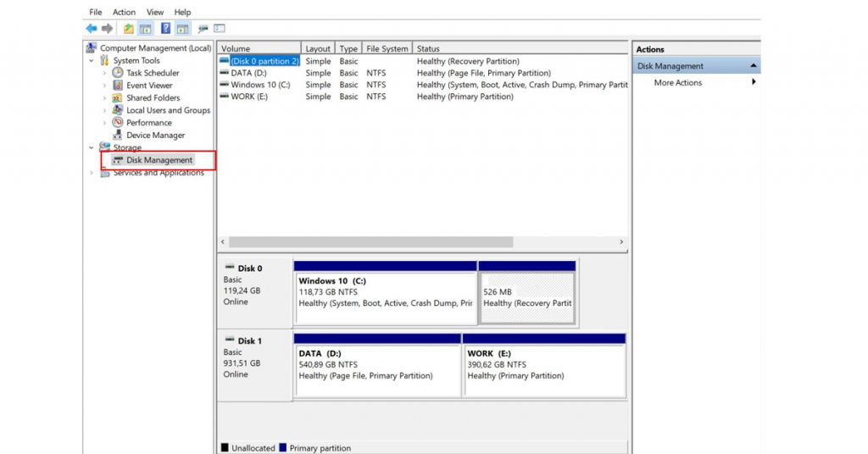The height and width of the screenshot is (454, 868).
Task: Click the Back arrow toolbar icon
Action: click(92, 28)
